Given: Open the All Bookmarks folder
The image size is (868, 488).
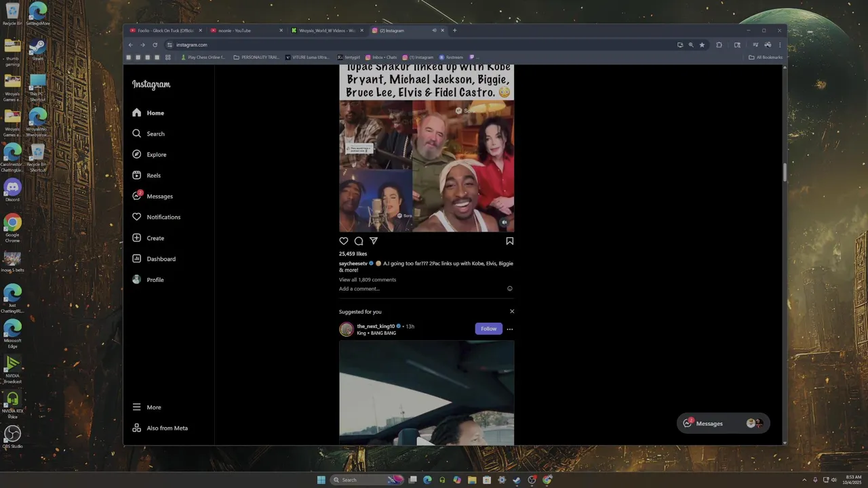Looking at the screenshot, I should pos(766,57).
